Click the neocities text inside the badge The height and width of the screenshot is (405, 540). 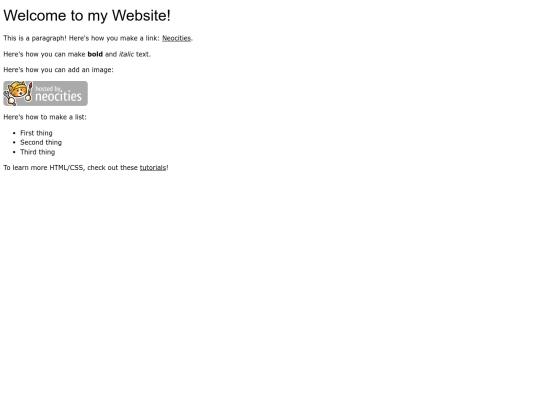point(59,96)
